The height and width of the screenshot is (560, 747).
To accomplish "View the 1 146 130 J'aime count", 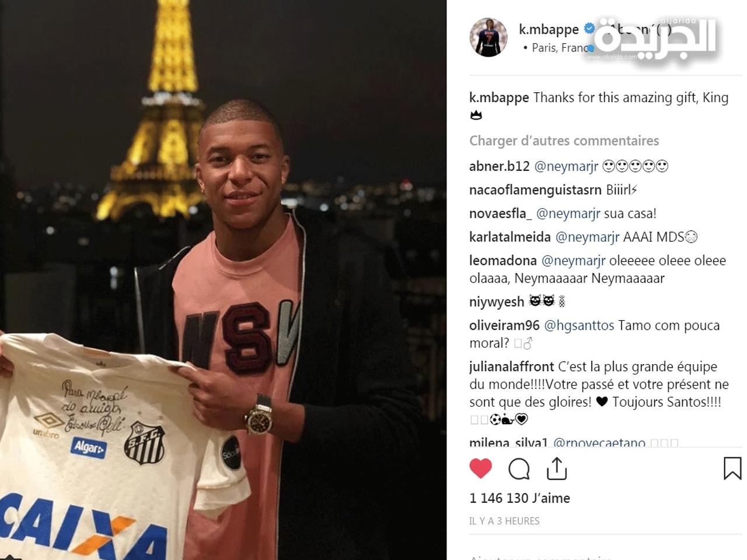I will point(519,498).
